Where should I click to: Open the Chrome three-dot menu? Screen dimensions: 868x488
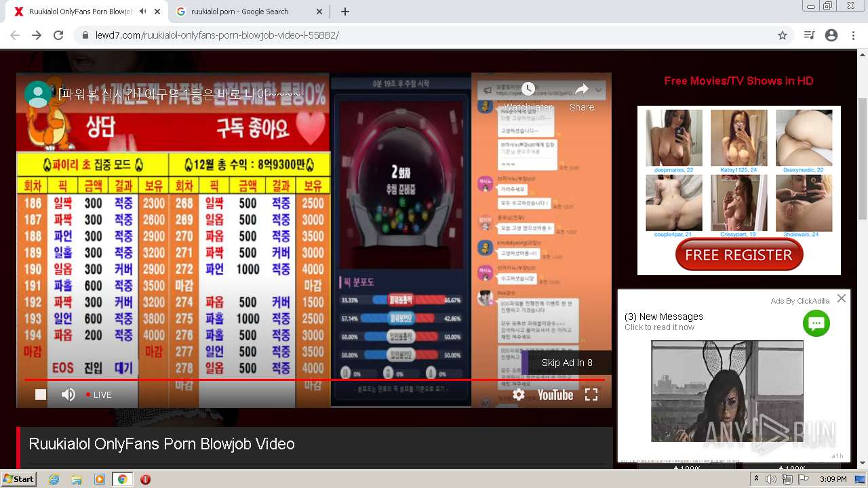tap(853, 35)
